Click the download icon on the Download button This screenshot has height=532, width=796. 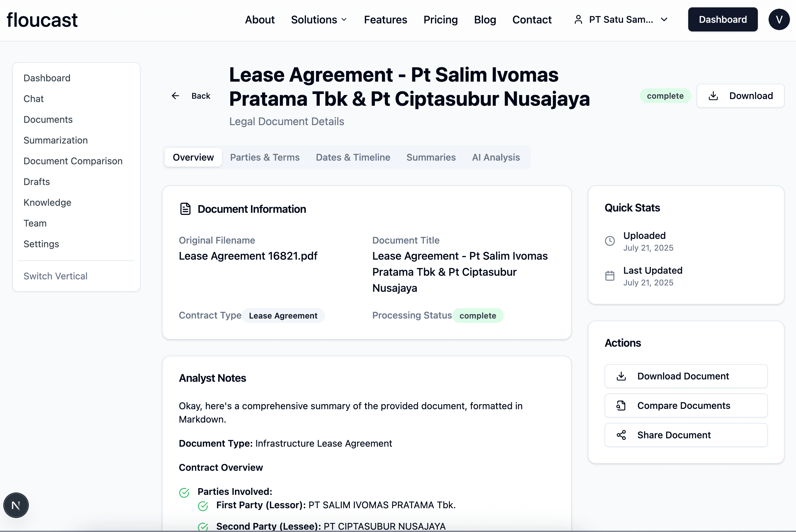point(713,96)
